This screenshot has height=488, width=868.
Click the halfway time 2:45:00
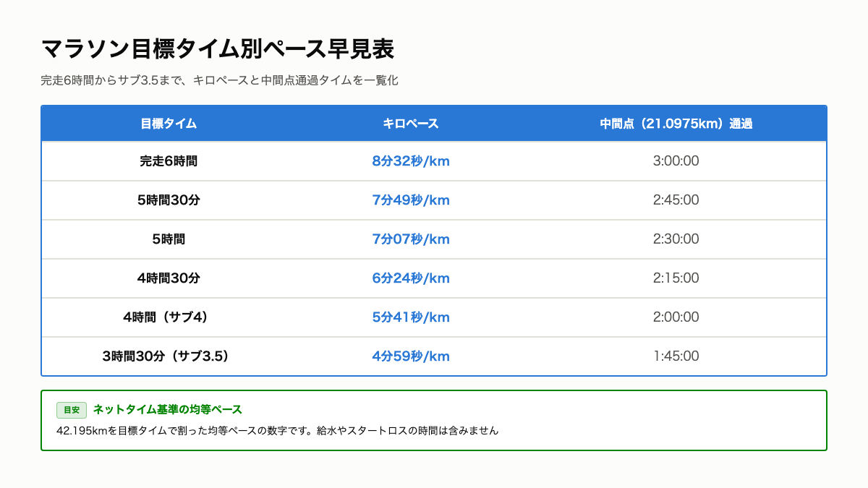[x=676, y=200]
